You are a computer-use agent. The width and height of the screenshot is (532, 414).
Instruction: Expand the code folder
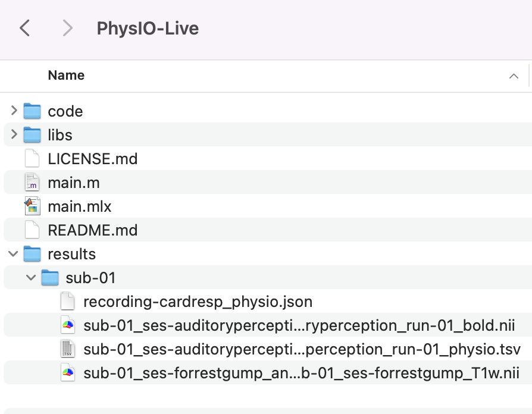[x=14, y=111]
